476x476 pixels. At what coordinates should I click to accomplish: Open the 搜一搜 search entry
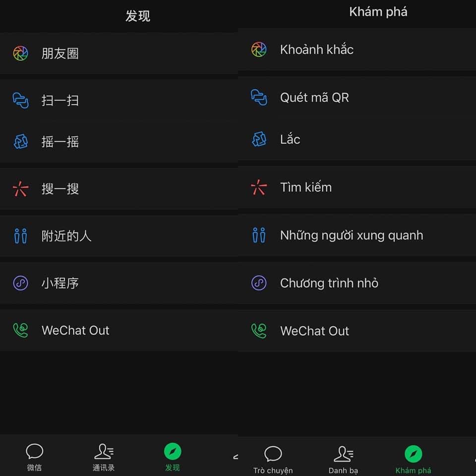[x=119, y=189]
